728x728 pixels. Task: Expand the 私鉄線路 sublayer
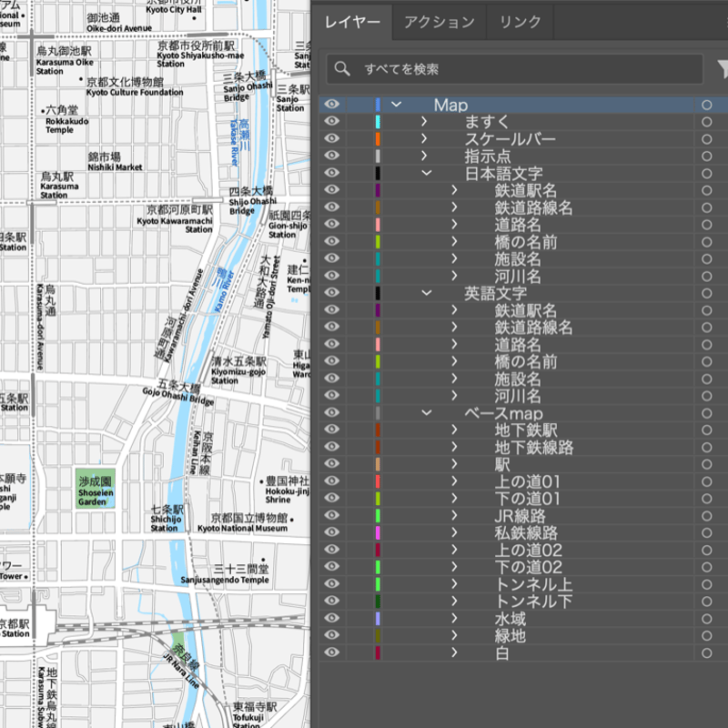point(454,532)
